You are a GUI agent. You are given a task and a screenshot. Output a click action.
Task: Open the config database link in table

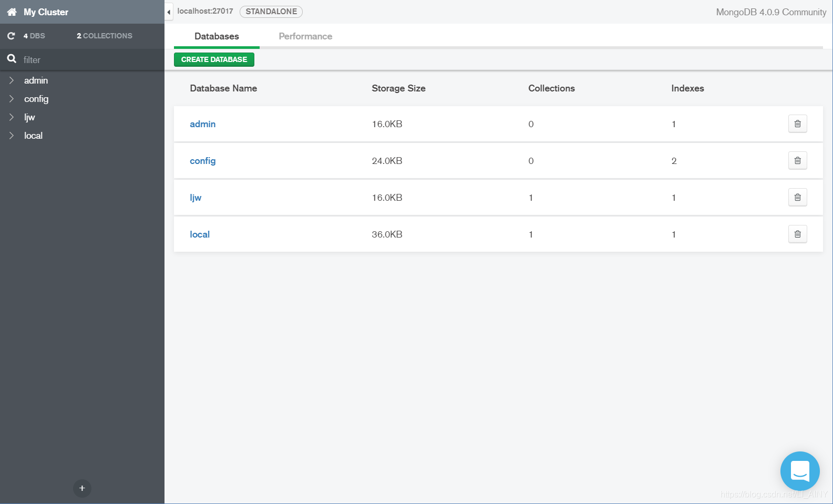click(x=203, y=161)
